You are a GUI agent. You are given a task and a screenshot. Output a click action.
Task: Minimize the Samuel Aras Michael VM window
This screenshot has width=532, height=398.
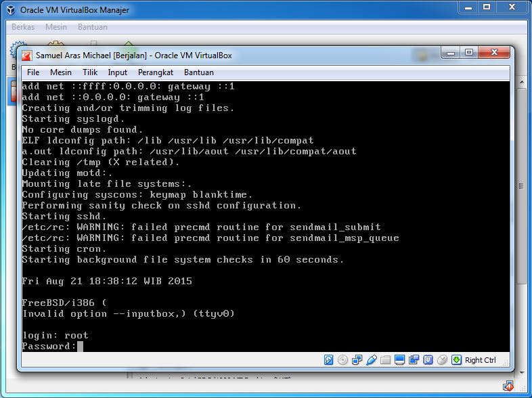[x=451, y=53]
